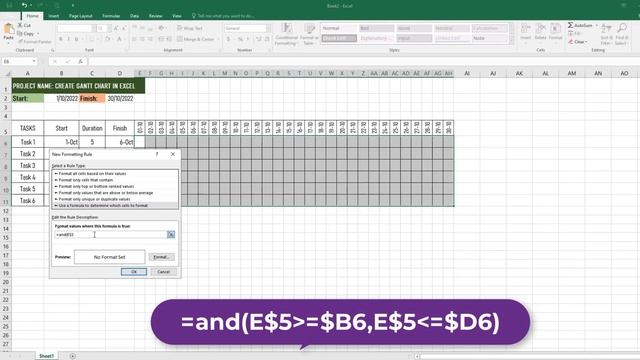Click the AutoSum sigma icon
This screenshot has width=640, height=360.
[x=571, y=25]
